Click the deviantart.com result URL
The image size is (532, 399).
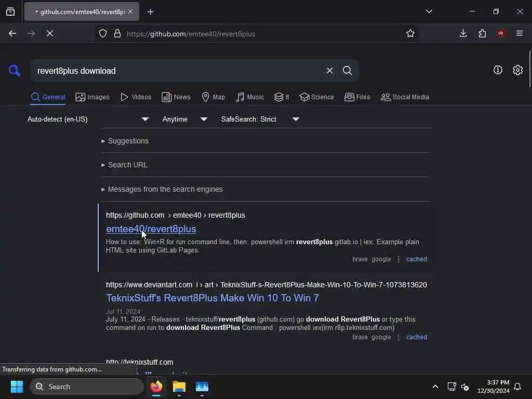coord(267,285)
